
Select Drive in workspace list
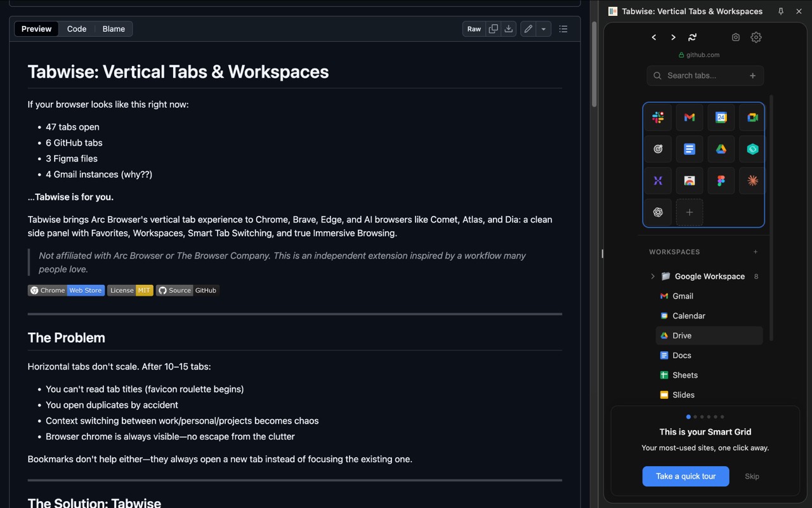(709, 335)
